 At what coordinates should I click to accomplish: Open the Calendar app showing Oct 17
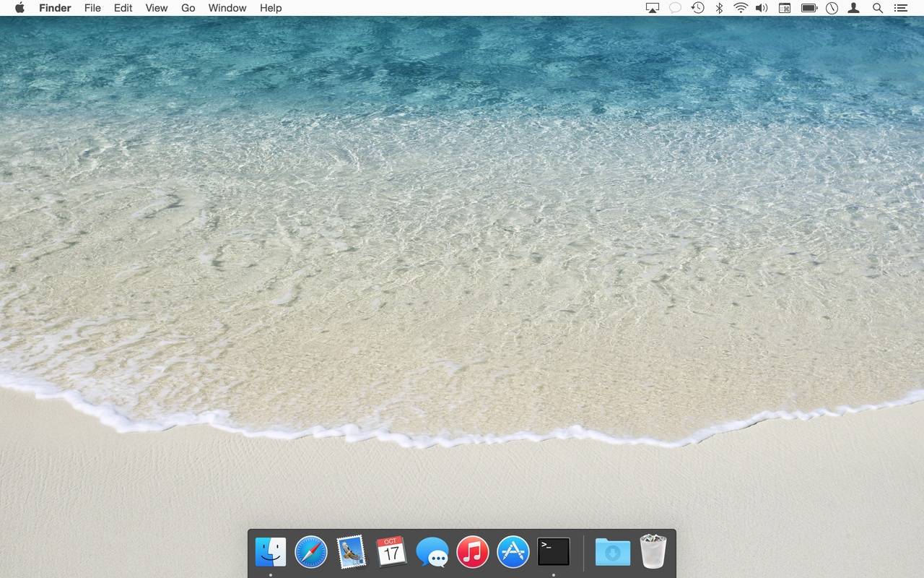[x=391, y=553]
